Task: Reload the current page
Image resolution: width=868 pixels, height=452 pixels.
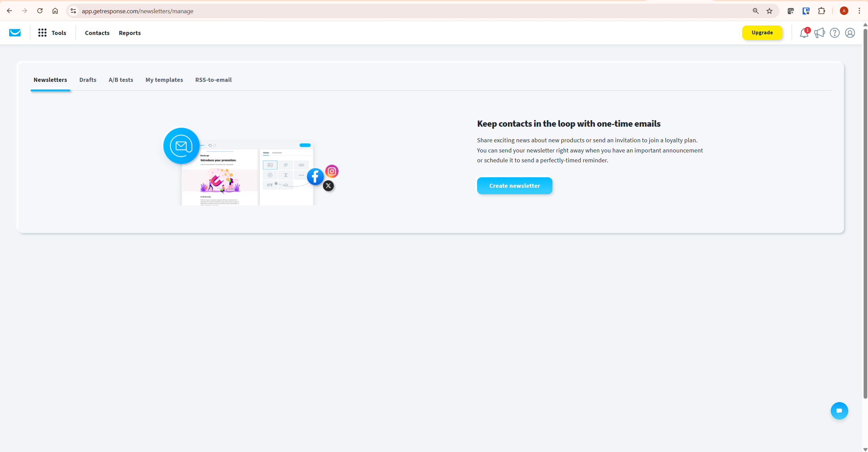Action: [40, 11]
